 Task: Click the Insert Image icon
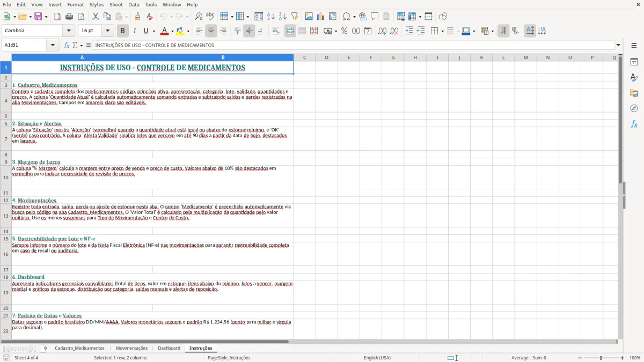coord(309,17)
